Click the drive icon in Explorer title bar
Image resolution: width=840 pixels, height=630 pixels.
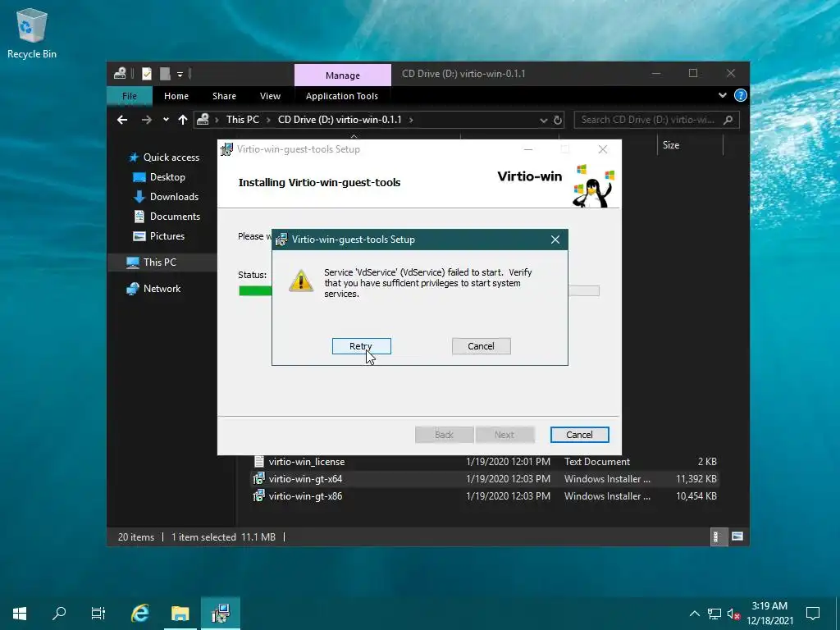click(x=120, y=73)
